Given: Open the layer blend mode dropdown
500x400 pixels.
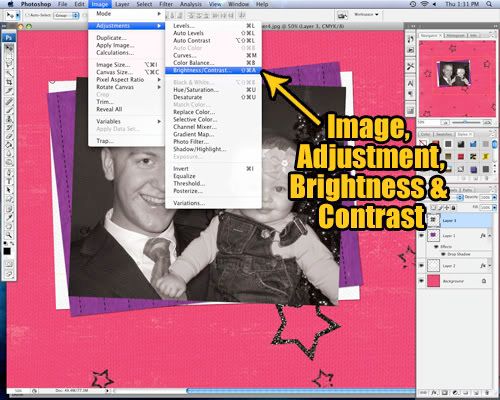Looking at the screenshot, I should point(460,197).
